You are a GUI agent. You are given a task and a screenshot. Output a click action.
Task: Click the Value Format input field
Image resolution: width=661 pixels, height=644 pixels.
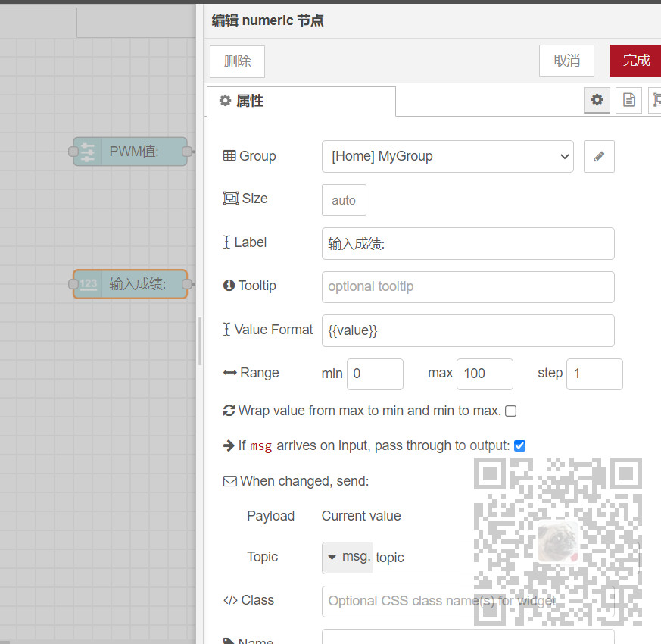click(468, 330)
